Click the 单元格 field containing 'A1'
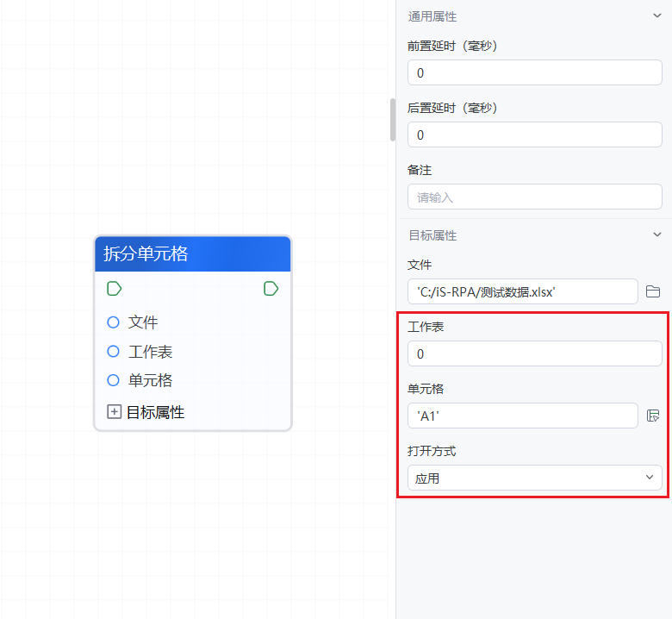The image size is (672, 619). (522, 416)
